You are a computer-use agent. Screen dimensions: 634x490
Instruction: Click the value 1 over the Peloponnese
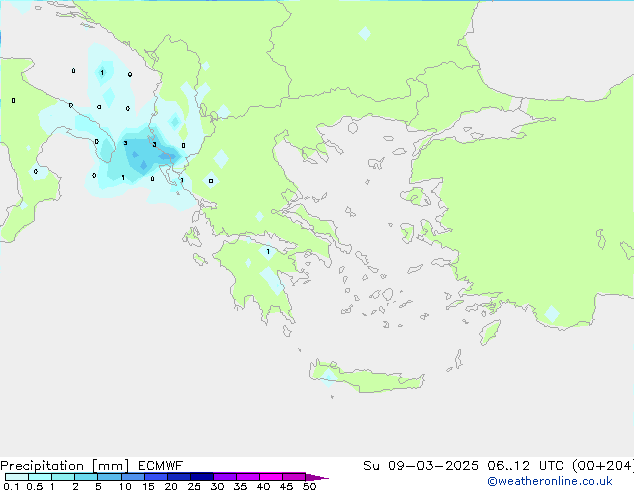tap(268, 252)
